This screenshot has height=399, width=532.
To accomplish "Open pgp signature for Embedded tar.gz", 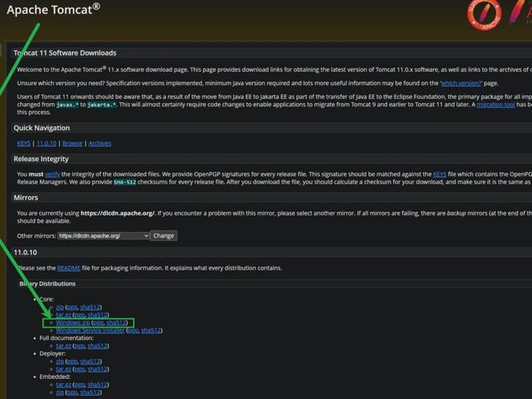I will [x=79, y=385].
